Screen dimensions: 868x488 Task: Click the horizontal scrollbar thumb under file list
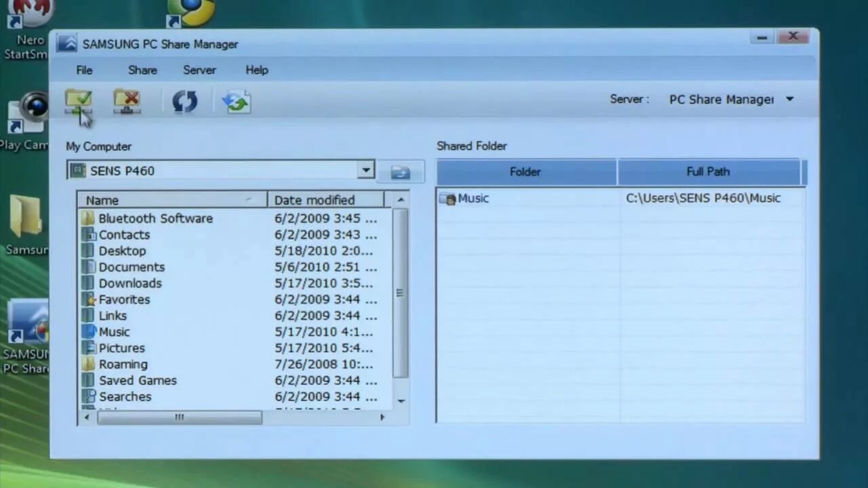pyautogui.click(x=179, y=418)
